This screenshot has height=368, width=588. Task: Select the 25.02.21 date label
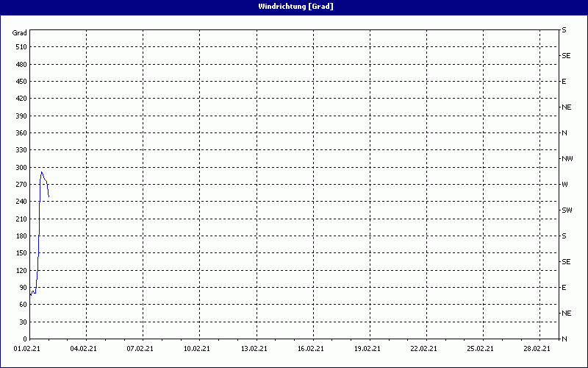pyautogui.click(x=480, y=349)
